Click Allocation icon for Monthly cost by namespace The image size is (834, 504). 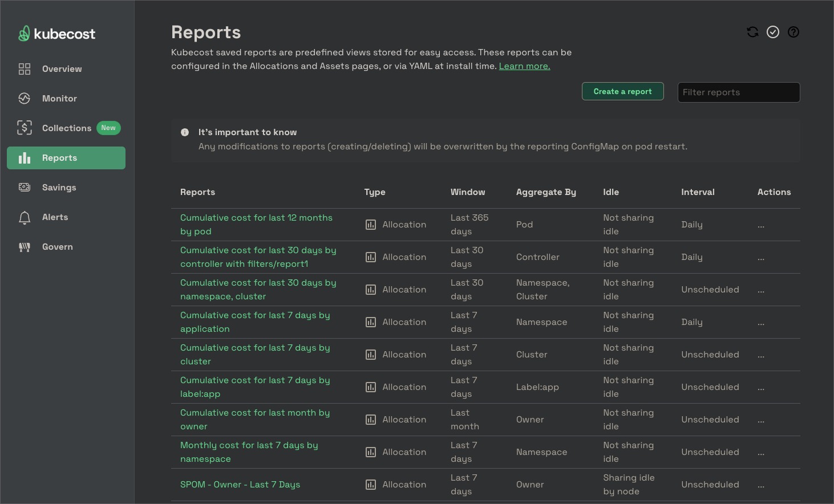tap(371, 452)
